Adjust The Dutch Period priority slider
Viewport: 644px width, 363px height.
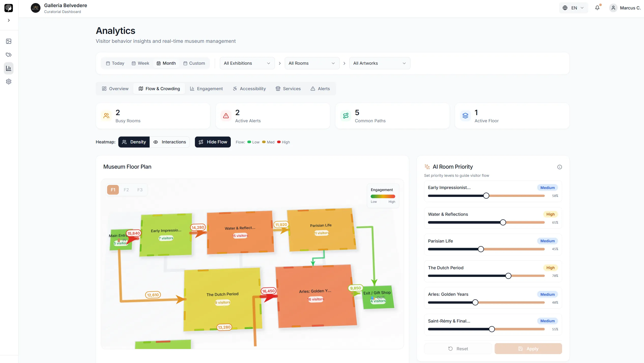tap(508, 276)
